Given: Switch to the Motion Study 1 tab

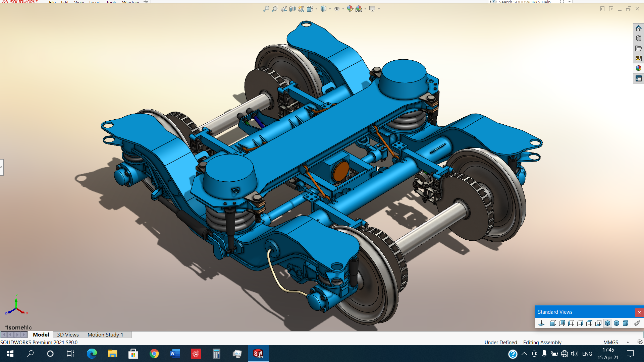Looking at the screenshot, I should [x=105, y=335].
